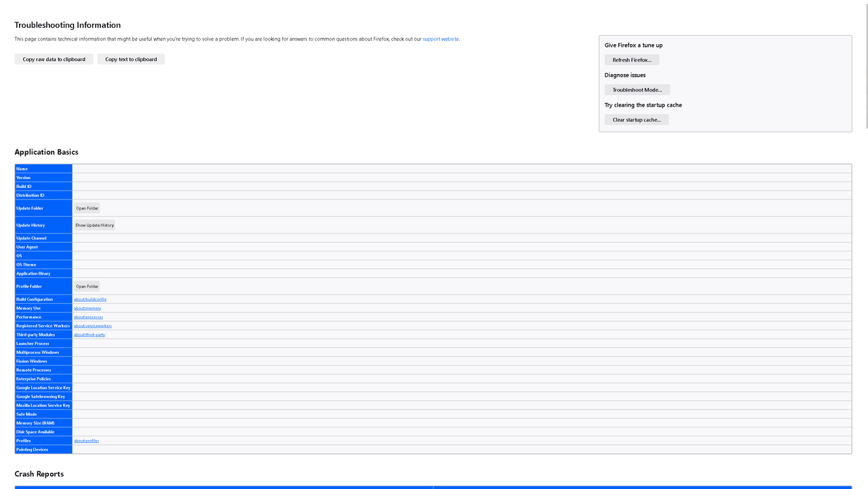The width and height of the screenshot is (868, 489).
Task: Open the about:processes link
Action: (x=89, y=317)
